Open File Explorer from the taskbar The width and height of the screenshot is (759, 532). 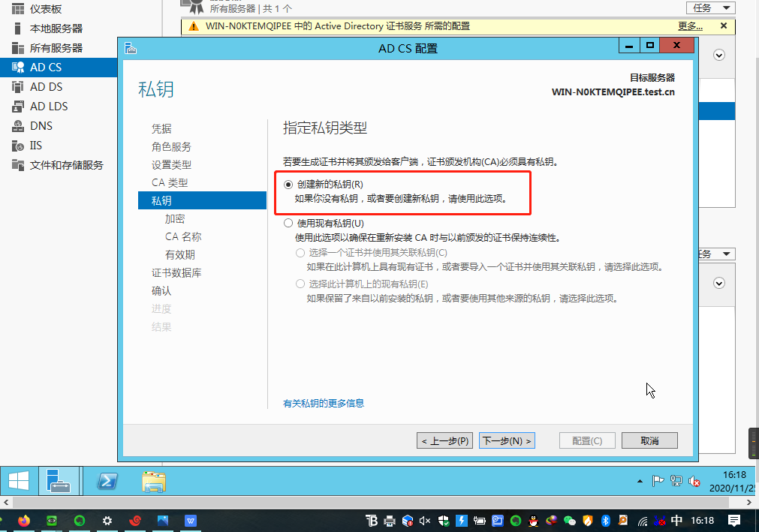tap(154, 482)
